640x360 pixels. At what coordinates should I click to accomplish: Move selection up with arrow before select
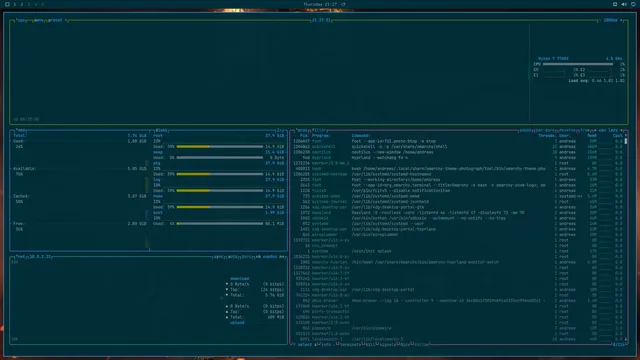click(294, 344)
